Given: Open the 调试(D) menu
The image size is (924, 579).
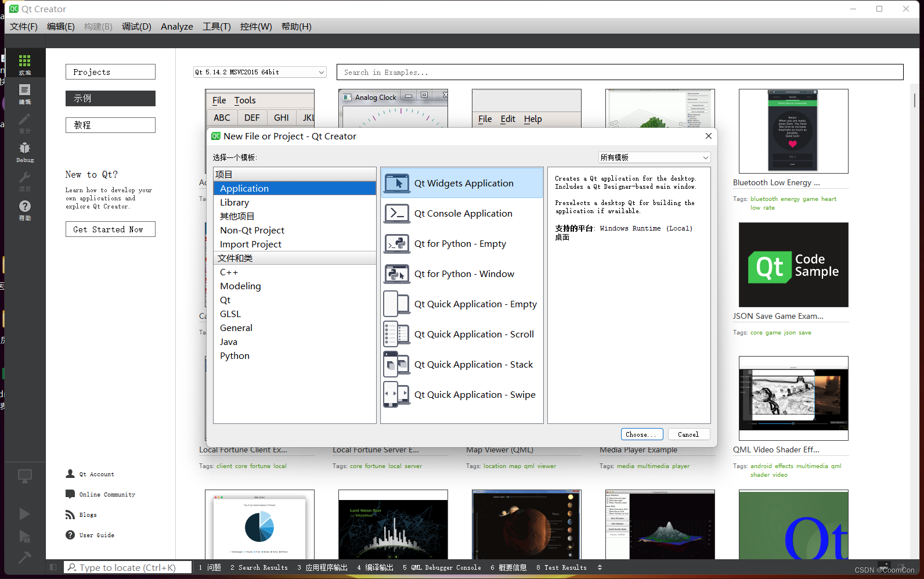Looking at the screenshot, I should click(x=136, y=26).
